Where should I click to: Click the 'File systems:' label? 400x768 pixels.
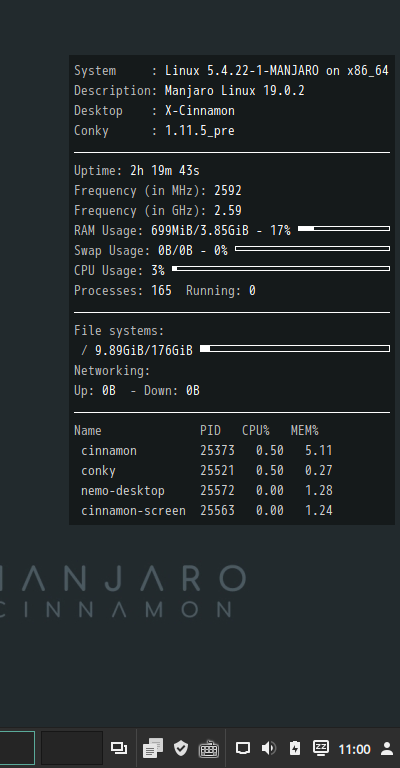point(119,331)
